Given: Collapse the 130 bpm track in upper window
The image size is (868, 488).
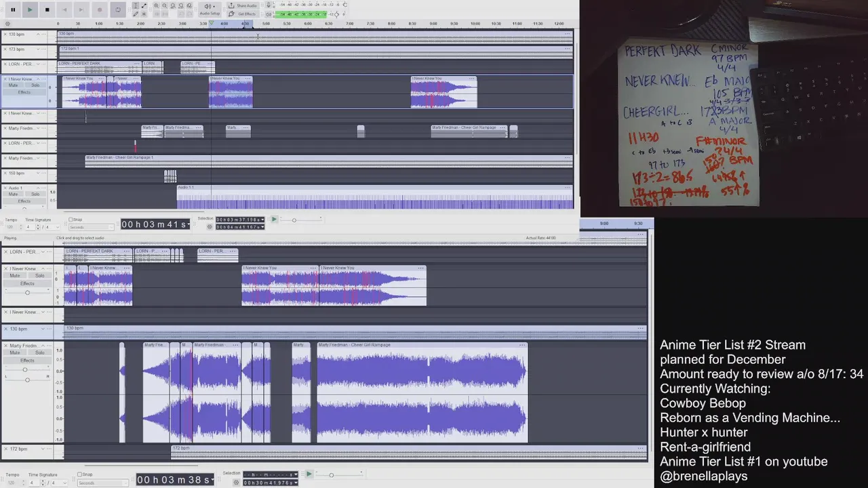Looking at the screenshot, I should click(38, 34).
